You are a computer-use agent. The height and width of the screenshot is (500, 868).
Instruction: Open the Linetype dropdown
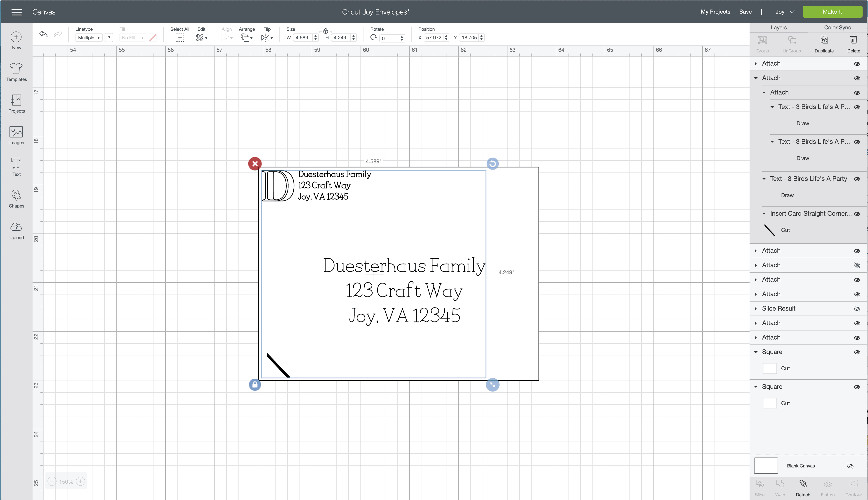coord(89,38)
